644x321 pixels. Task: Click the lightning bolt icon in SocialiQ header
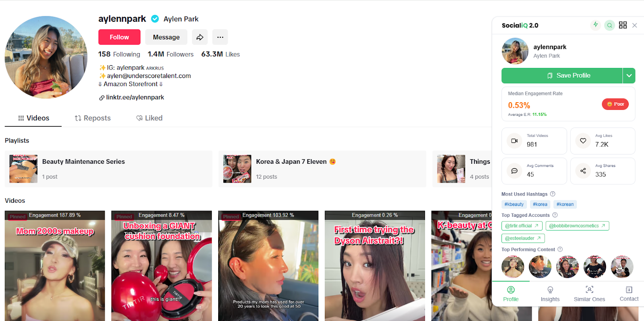596,25
